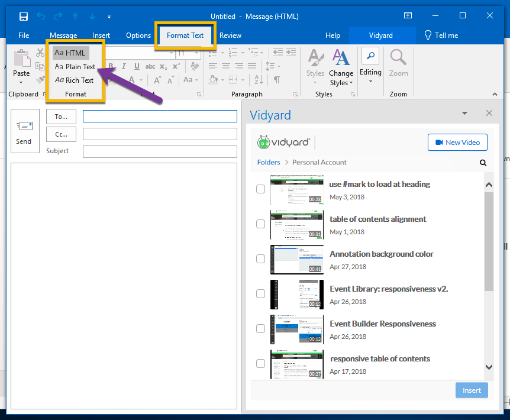Switch message format to Rich Text
The height and width of the screenshot is (420, 510).
[x=74, y=80]
